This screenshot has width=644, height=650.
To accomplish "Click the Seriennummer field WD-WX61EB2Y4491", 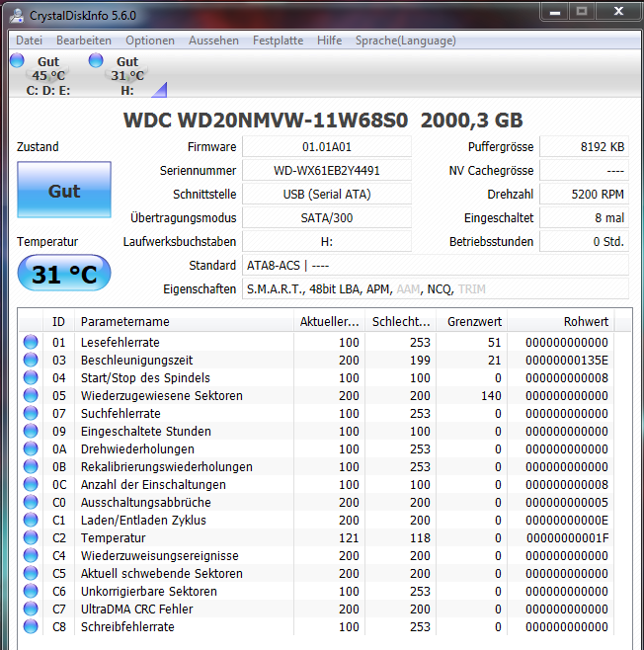I will (x=327, y=170).
